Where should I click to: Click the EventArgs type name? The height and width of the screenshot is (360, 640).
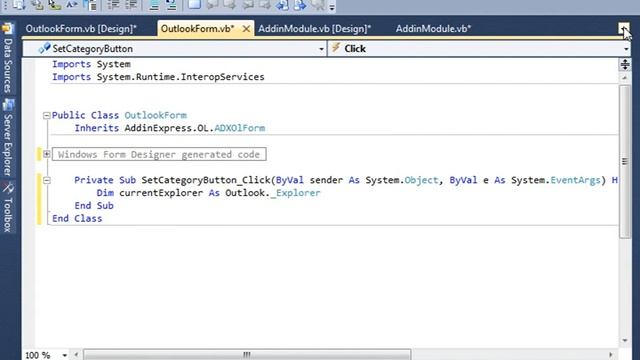click(576, 180)
